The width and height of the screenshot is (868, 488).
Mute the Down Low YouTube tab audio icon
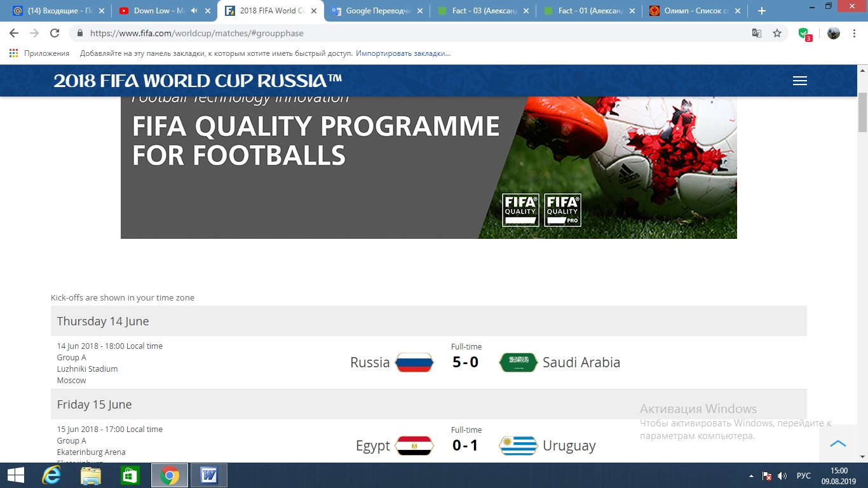[193, 11]
